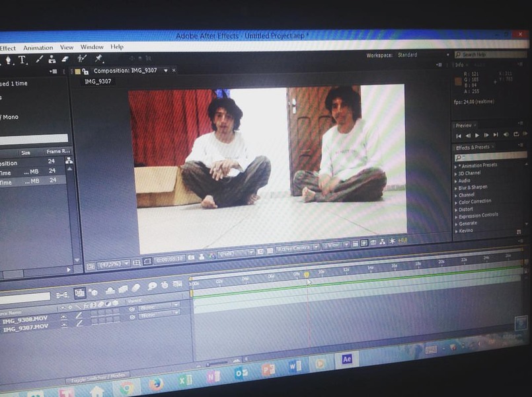This screenshot has height=397, width=532.
Task: Toggle Transparency Grid in the viewer
Action: pyautogui.click(x=270, y=251)
